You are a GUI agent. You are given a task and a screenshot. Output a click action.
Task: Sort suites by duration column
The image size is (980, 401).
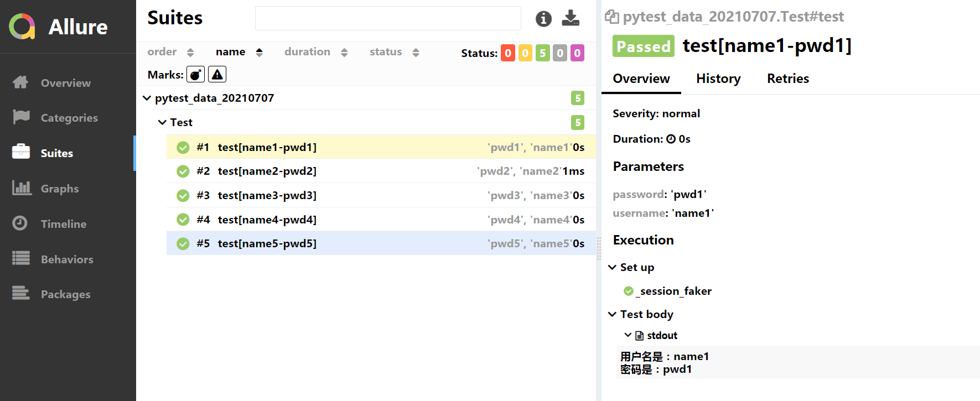pyautogui.click(x=316, y=52)
